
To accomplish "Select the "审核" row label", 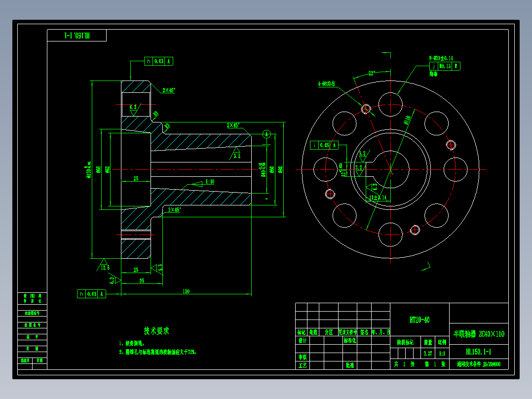I will [x=303, y=357].
